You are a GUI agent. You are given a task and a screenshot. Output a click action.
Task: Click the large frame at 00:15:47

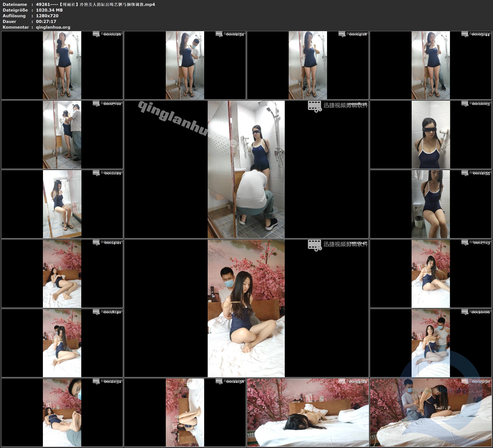[246, 308]
